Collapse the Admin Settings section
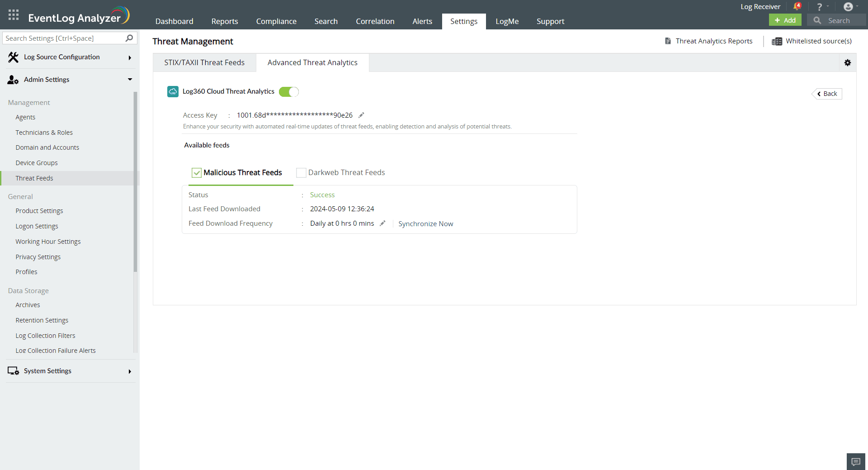868x470 pixels. coord(130,79)
